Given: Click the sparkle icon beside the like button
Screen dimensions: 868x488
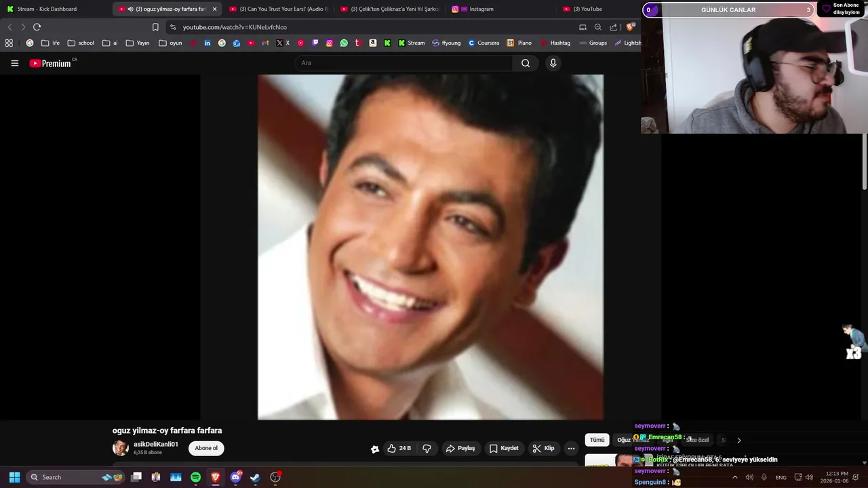Looking at the screenshot, I should tap(375, 449).
